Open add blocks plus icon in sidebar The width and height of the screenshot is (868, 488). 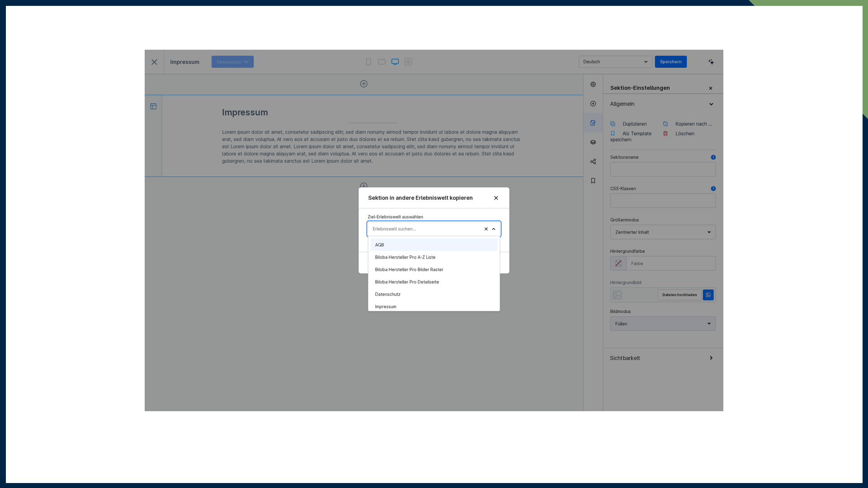click(x=593, y=103)
